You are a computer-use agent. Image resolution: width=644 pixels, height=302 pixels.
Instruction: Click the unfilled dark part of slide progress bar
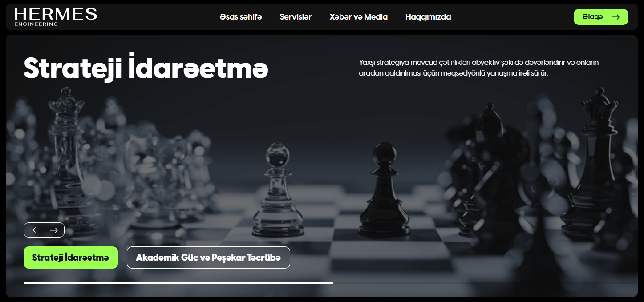485,282
